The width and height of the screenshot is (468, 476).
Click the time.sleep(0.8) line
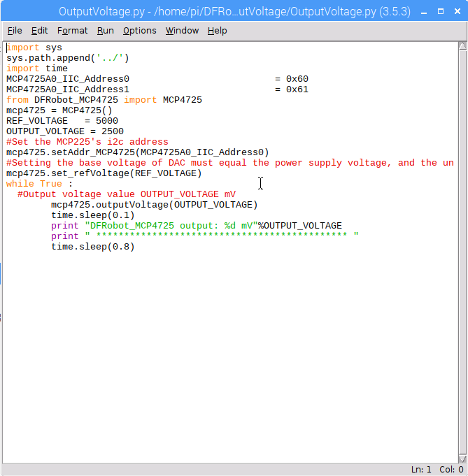pos(92,247)
